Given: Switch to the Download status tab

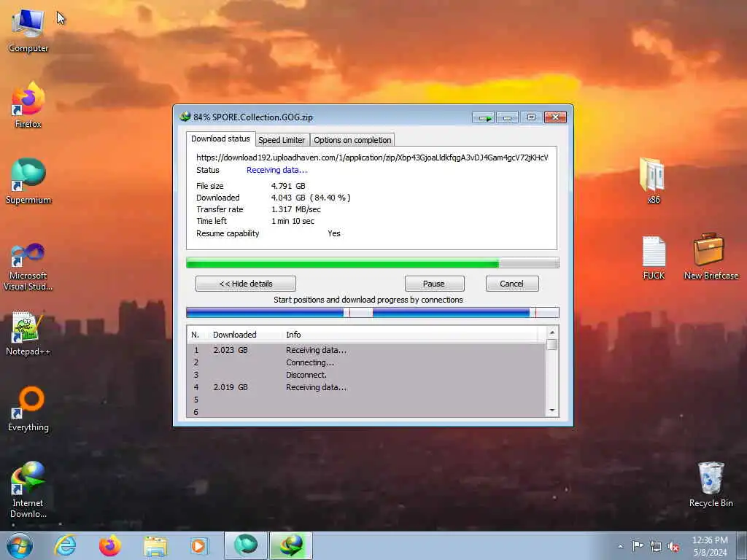Looking at the screenshot, I should (x=220, y=139).
